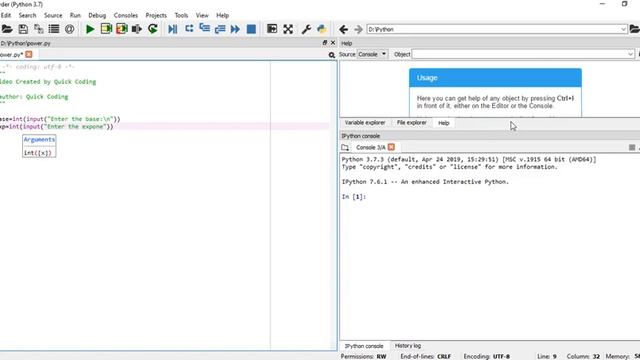The image size is (640, 360).
Task: Run the current cell
Action: pos(106,29)
